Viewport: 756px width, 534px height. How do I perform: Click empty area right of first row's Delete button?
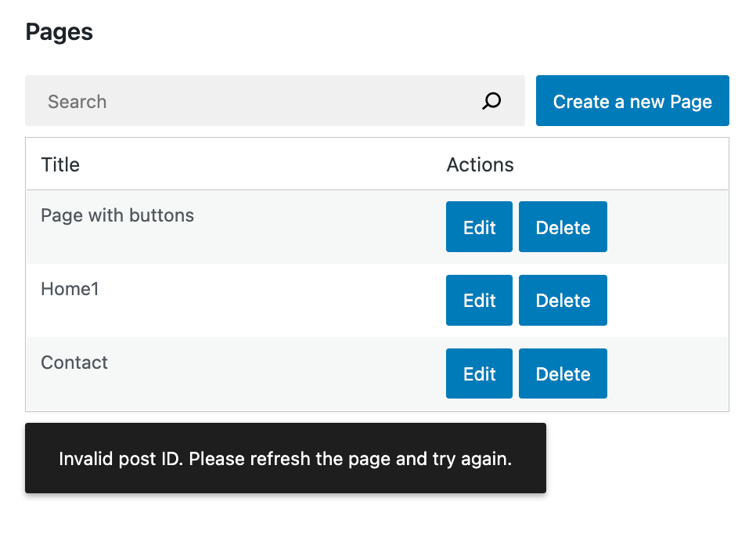pos(668,227)
